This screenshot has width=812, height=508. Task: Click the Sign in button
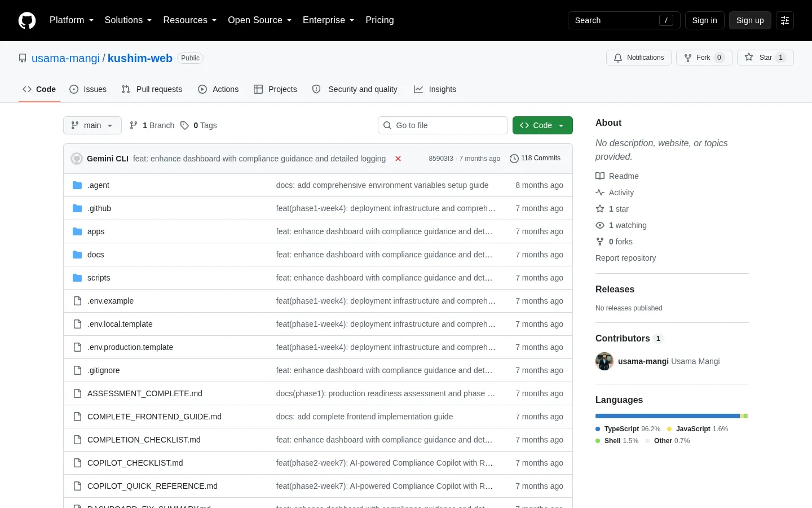coord(705,20)
